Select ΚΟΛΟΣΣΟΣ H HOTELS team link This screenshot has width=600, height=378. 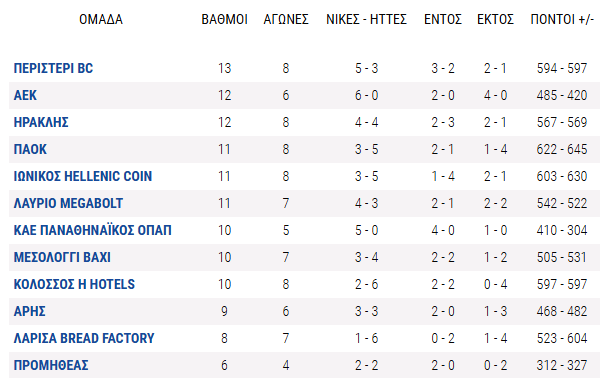[74, 284]
